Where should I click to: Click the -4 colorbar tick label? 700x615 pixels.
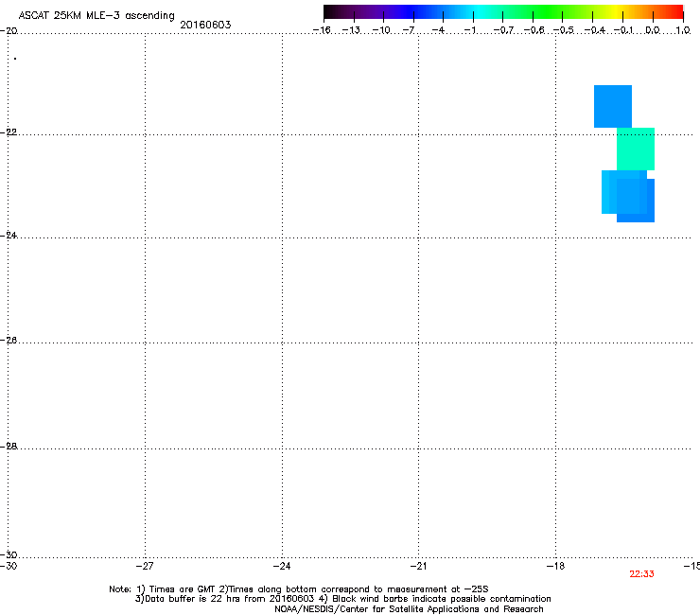click(438, 30)
